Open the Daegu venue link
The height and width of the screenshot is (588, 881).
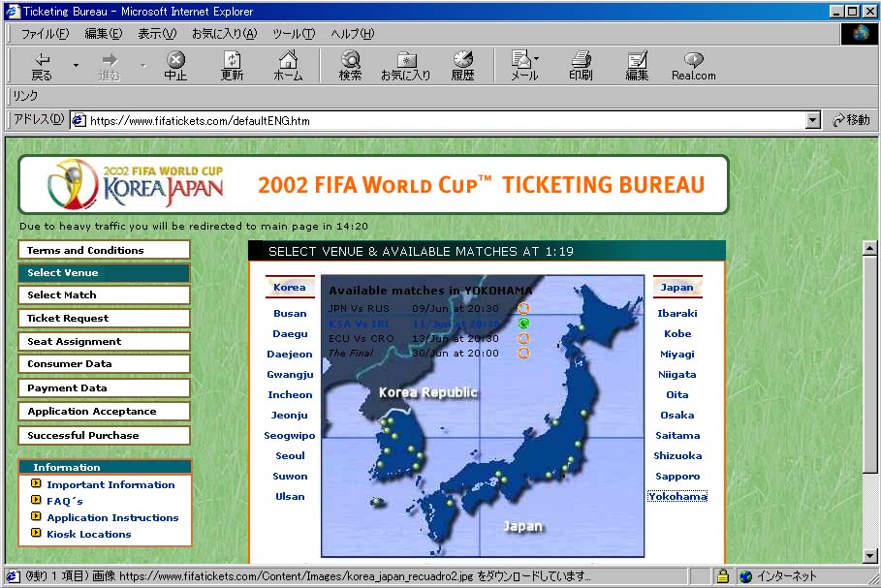[290, 333]
